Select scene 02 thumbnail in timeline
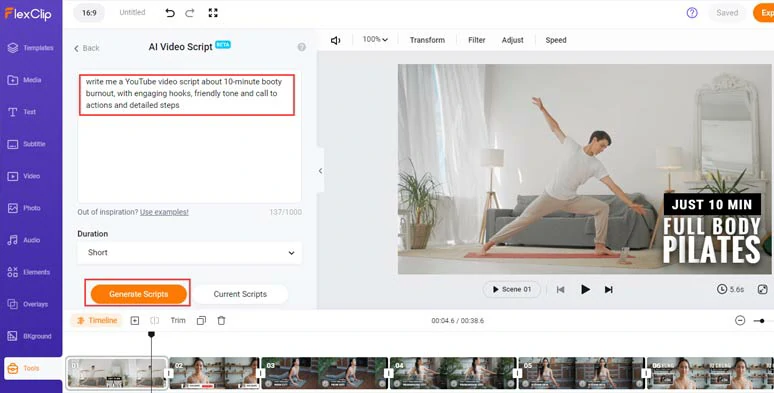Image resolution: width=774 pixels, height=393 pixels. click(x=214, y=373)
